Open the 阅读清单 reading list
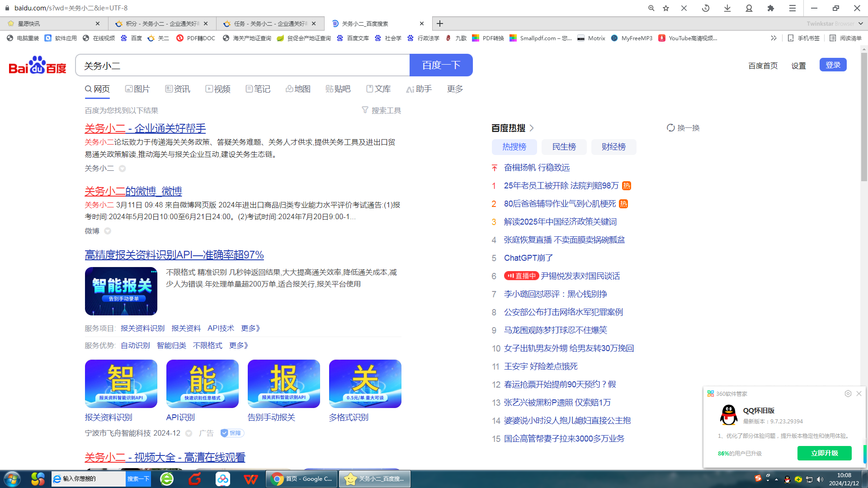 point(845,38)
